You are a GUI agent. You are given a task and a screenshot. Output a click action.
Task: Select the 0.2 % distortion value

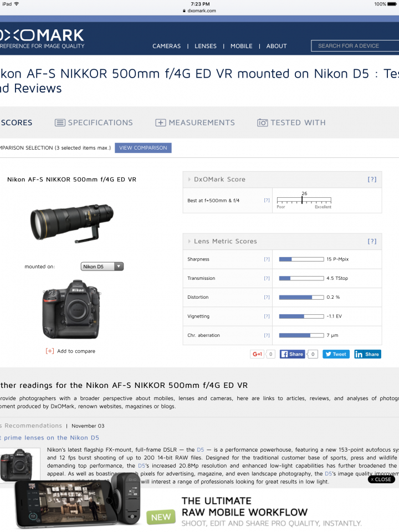333,297
